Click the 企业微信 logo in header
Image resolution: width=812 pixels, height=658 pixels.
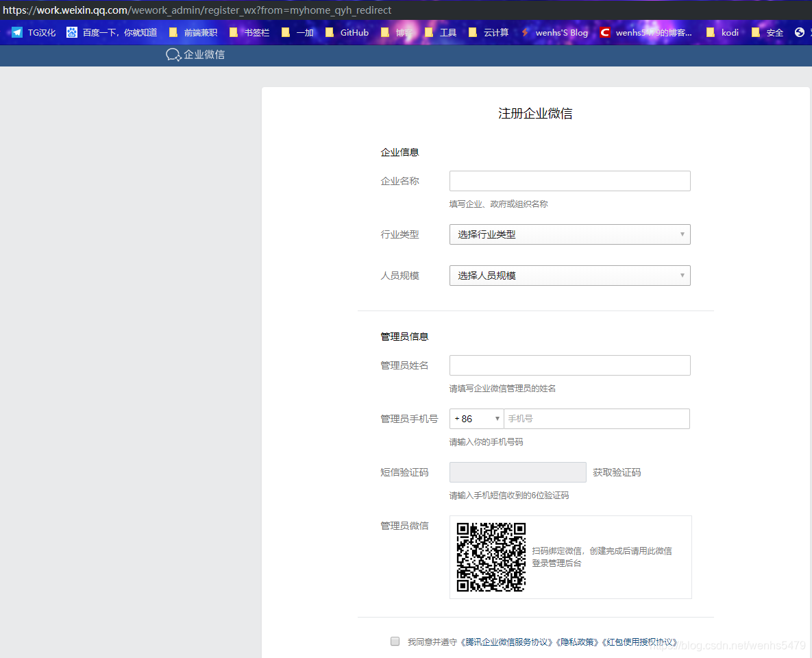195,54
